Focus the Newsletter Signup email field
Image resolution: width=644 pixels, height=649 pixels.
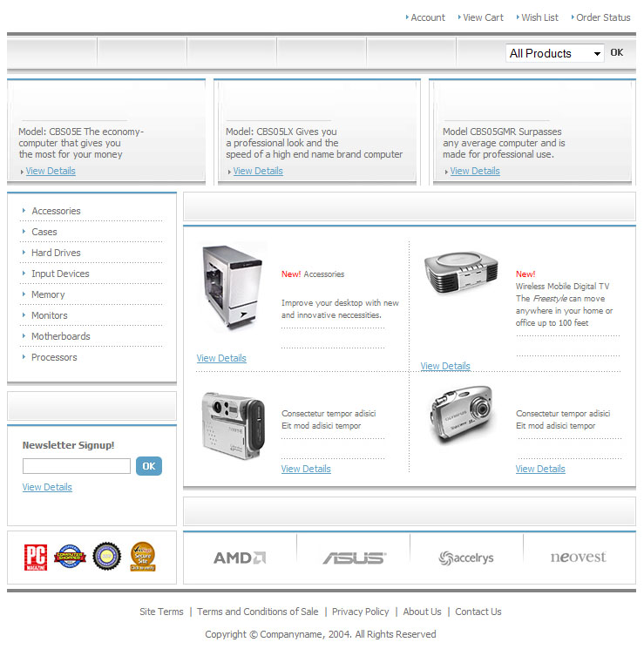click(77, 466)
